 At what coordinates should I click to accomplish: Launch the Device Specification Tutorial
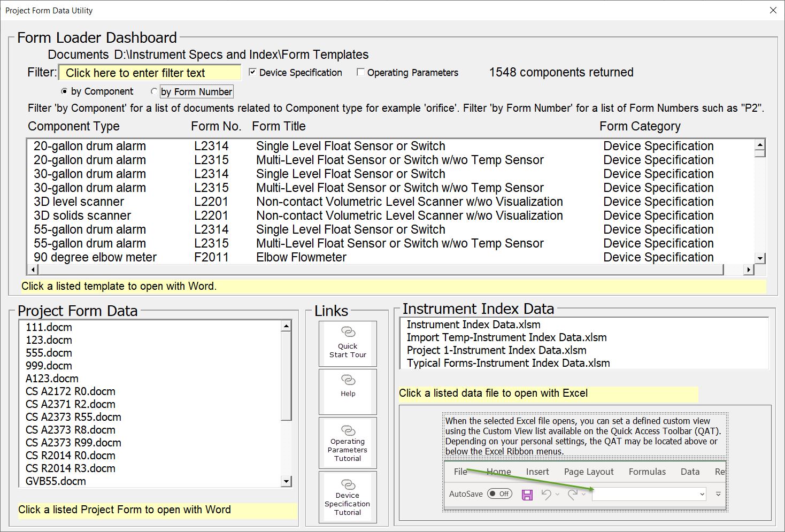click(348, 497)
